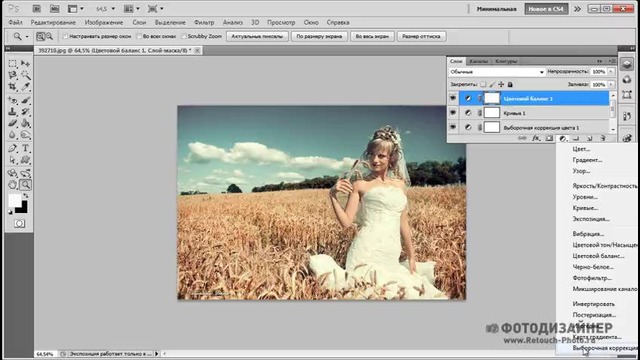Choose Цветовой баланс... from adjustment menu
The height and width of the screenshot is (360, 640).
click(598, 256)
